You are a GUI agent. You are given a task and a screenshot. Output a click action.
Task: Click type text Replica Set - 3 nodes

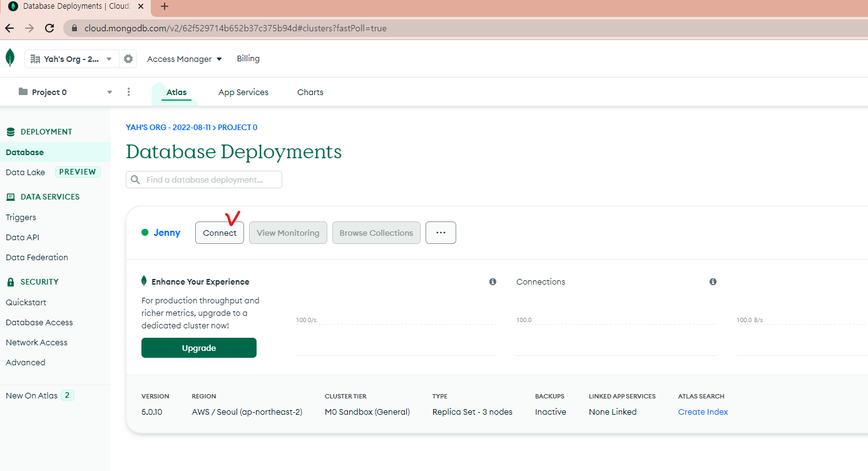[x=472, y=412]
